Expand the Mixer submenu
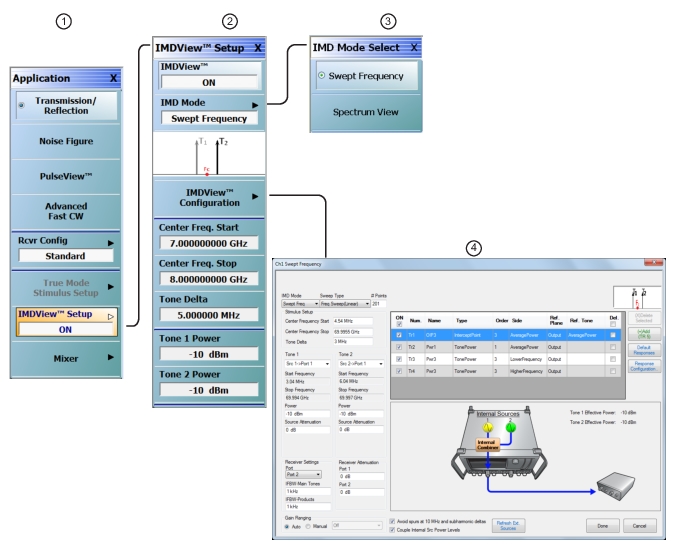The image size is (673, 552). click(66, 358)
